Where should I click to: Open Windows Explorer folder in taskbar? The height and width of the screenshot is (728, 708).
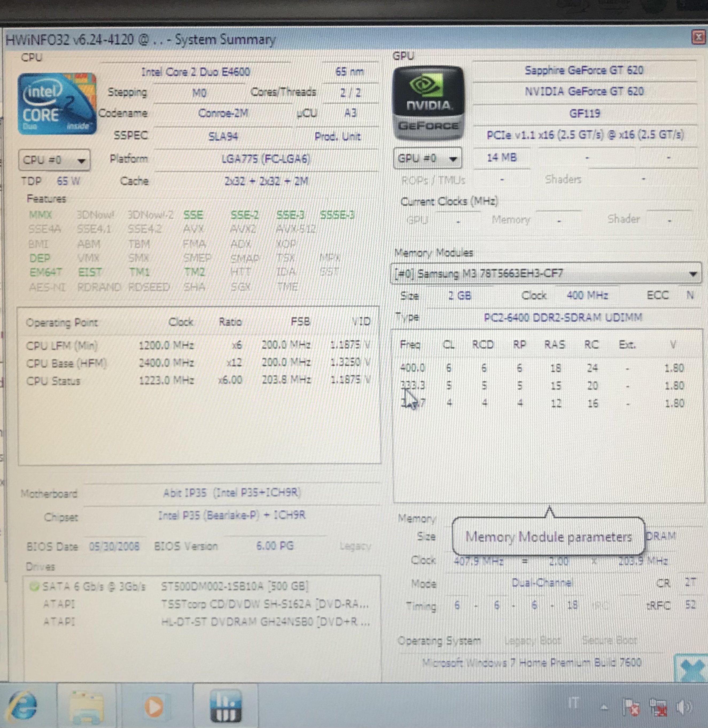(x=86, y=706)
